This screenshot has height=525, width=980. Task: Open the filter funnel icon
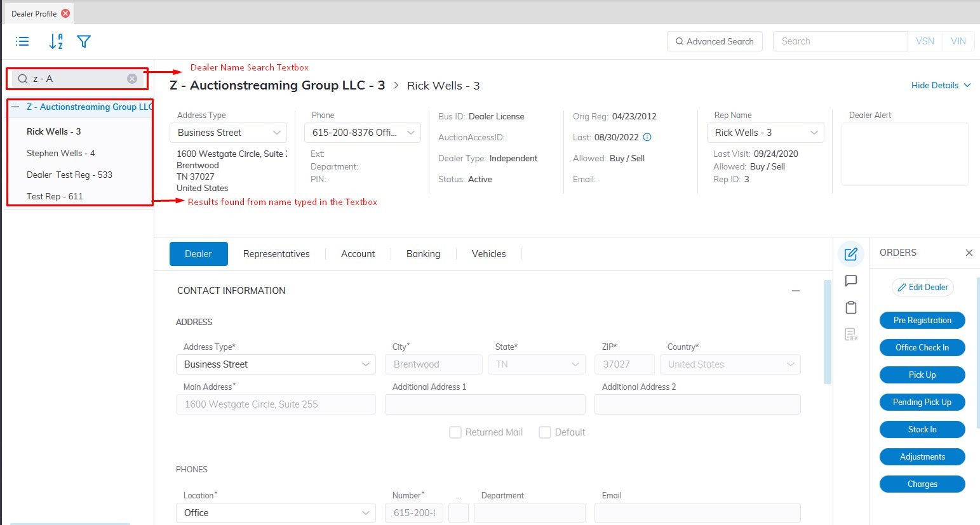click(x=84, y=41)
